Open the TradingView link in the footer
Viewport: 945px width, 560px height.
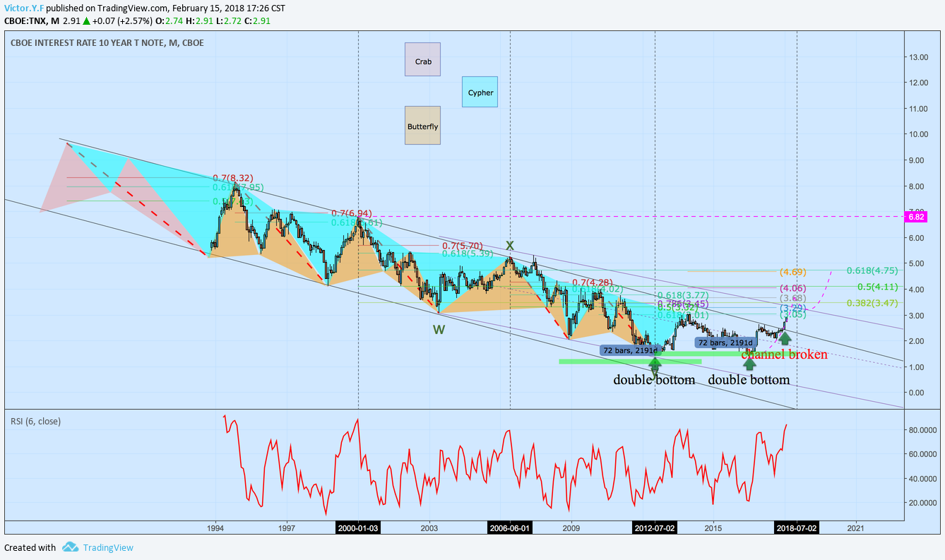(x=107, y=547)
